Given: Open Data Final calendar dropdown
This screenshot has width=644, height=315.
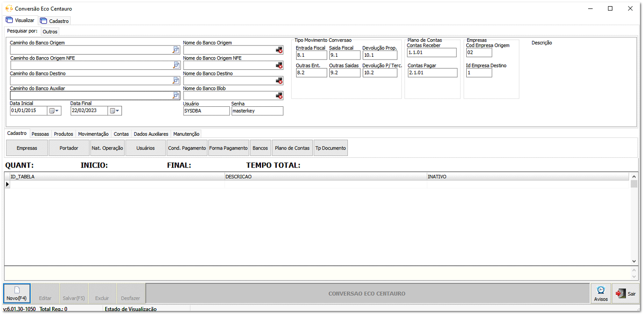Looking at the screenshot, I should 115,111.
